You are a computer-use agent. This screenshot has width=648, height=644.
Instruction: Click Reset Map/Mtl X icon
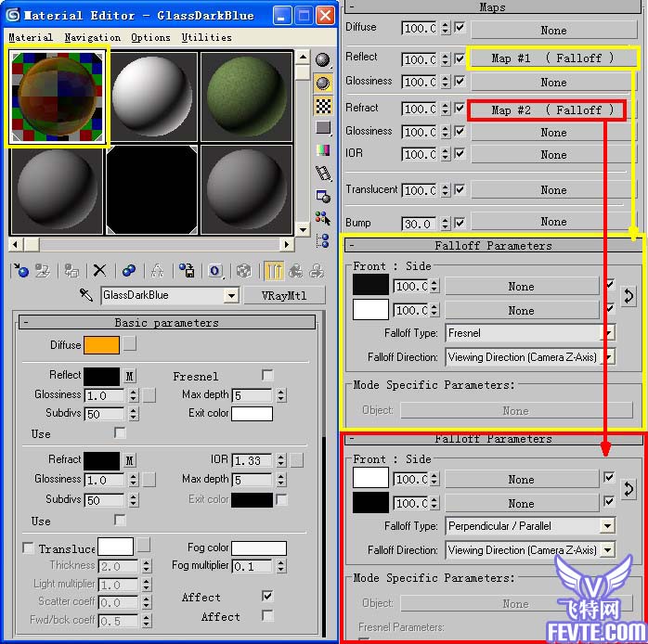(99, 271)
